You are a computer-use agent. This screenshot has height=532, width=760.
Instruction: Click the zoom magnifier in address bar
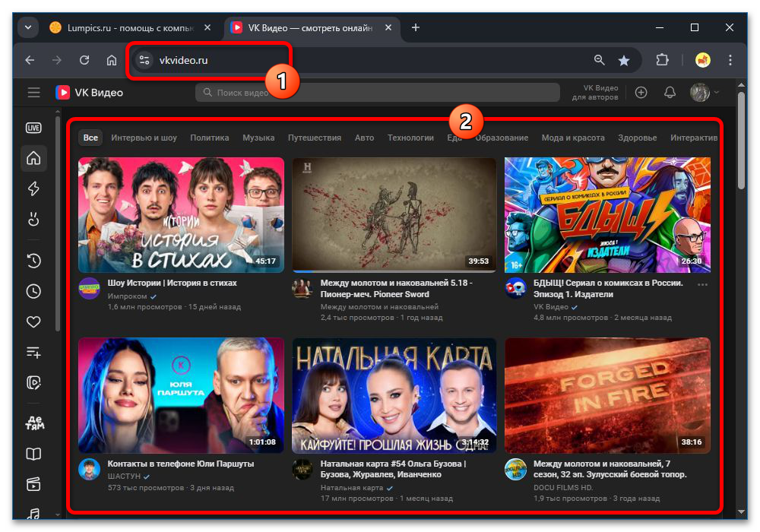click(x=599, y=60)
